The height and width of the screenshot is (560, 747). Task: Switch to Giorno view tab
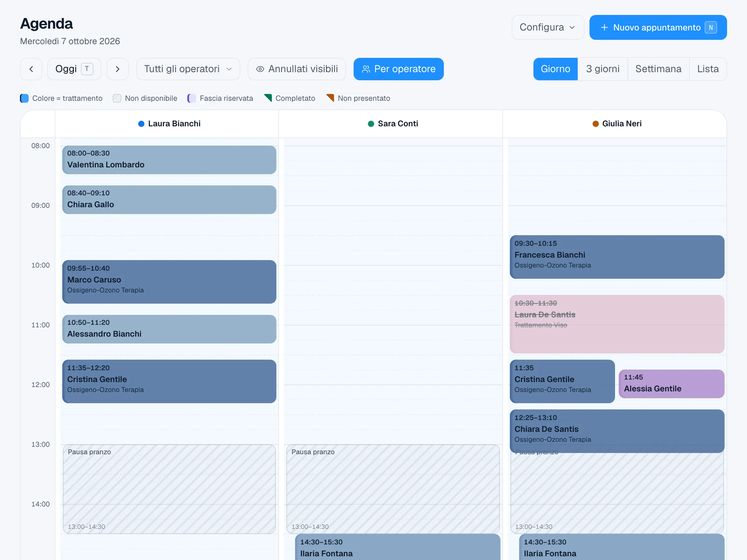(556, 69)
